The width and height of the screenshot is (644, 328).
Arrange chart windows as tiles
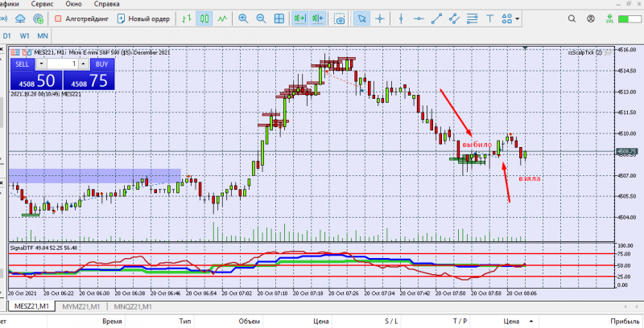point(279,18)
